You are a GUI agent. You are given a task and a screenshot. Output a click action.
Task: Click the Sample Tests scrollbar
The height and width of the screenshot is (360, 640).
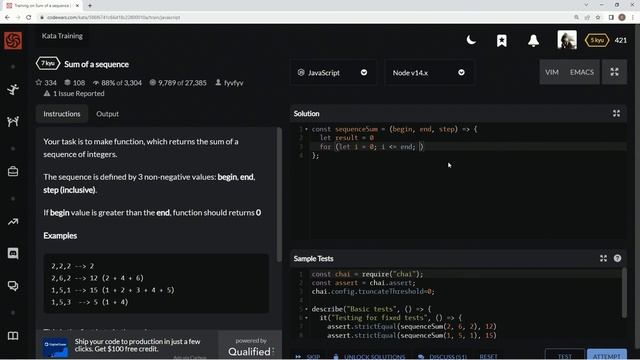(624, 293)
